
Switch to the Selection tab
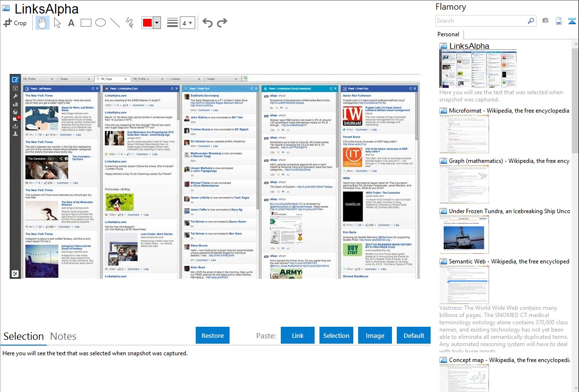tap(24, 336)
